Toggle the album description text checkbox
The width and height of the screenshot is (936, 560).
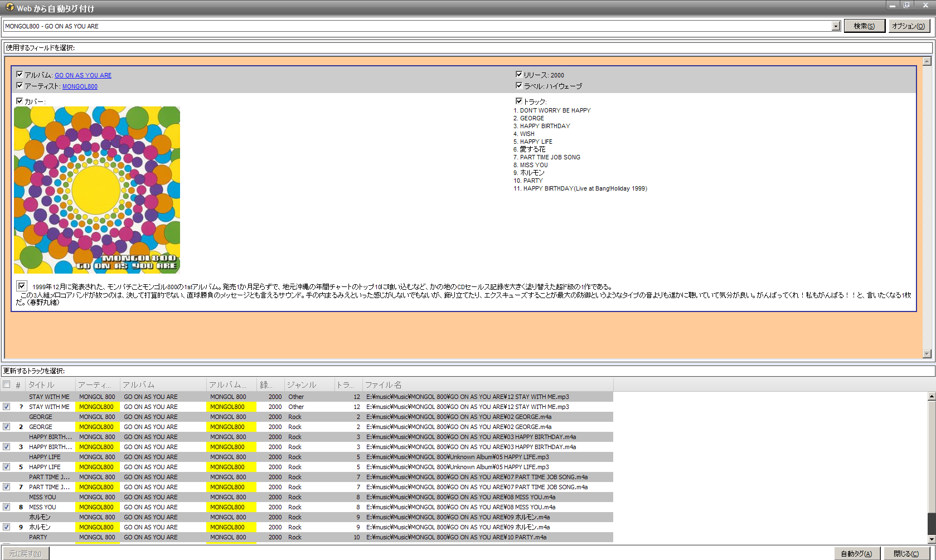(x=22, y=286)
